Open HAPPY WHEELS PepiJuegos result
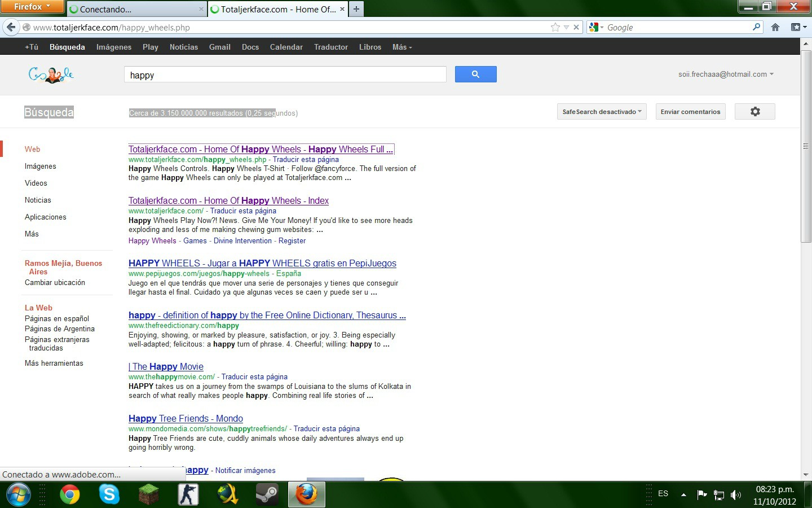This screenshot has height=508, width=812. coord(262,263)
